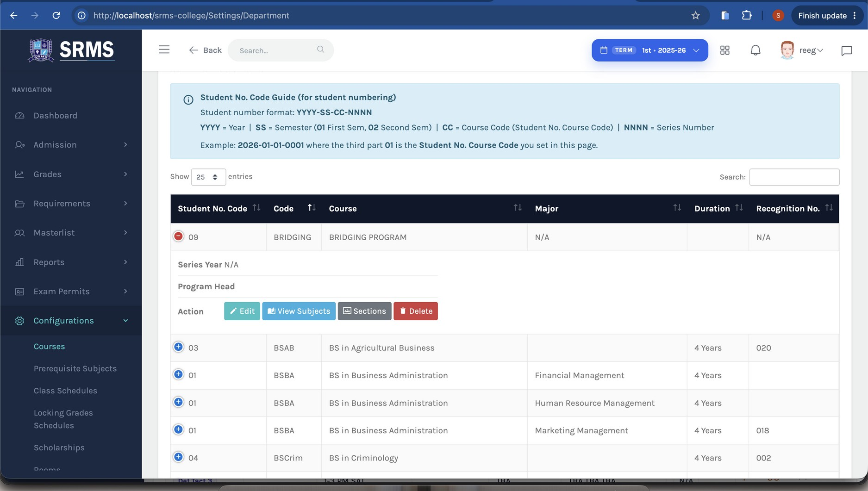This screenshot has width=868, height=491.
Task: Go back with the Back arrow button
Action: point(205,50)
